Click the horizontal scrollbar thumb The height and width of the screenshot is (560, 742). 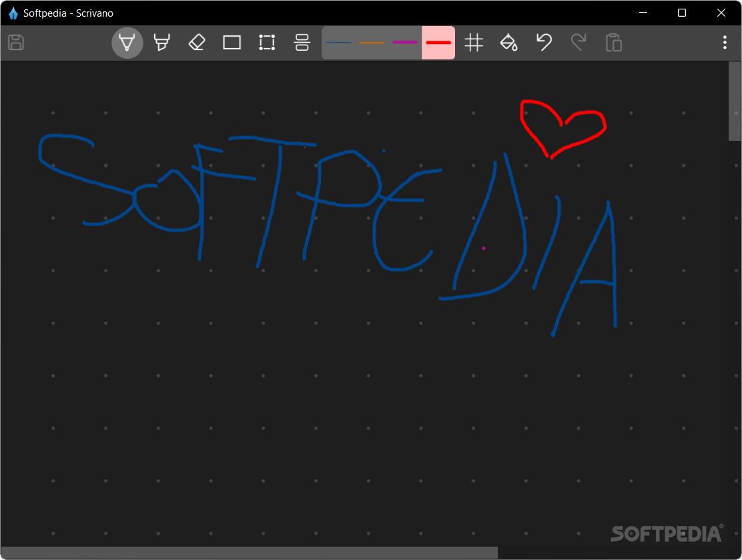[250, 553]
